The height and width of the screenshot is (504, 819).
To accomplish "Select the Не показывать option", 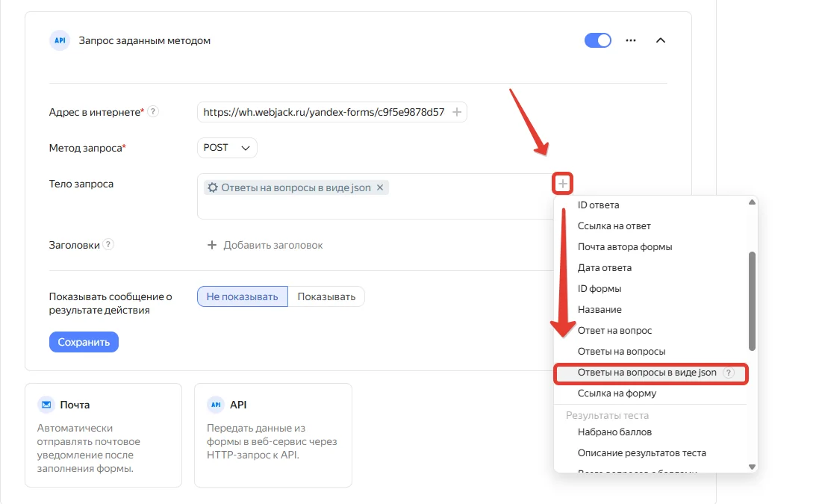I will [243, 296].
